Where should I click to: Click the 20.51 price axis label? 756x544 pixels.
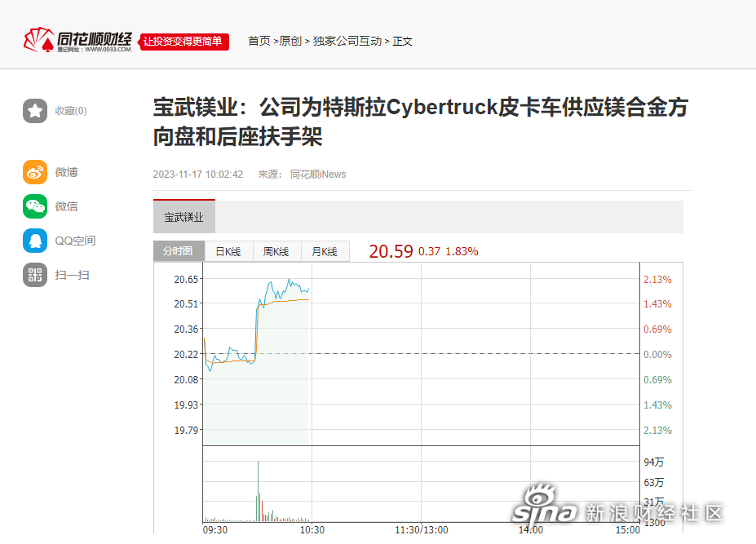pos(186,304)
